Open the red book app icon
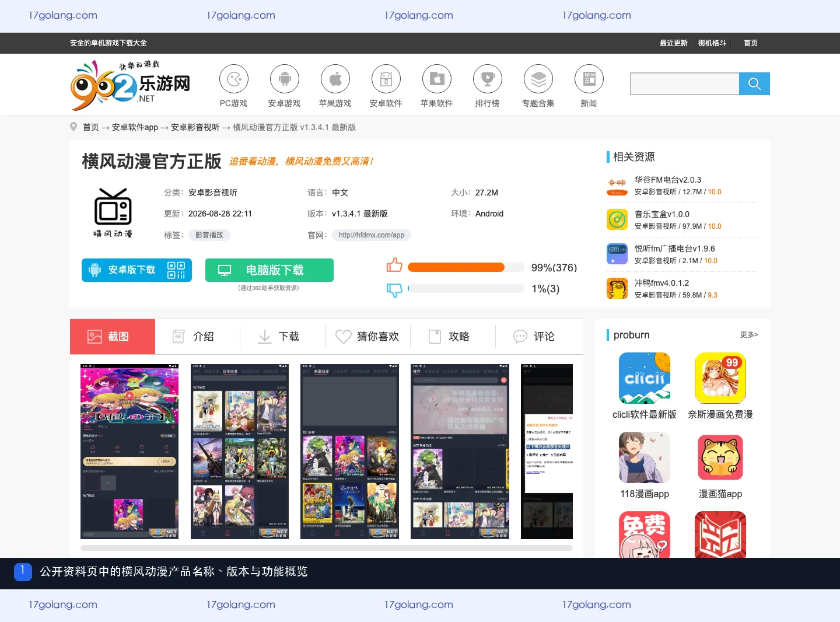The height and width of the screenshot is (622, 840). (x=720, y=534)
